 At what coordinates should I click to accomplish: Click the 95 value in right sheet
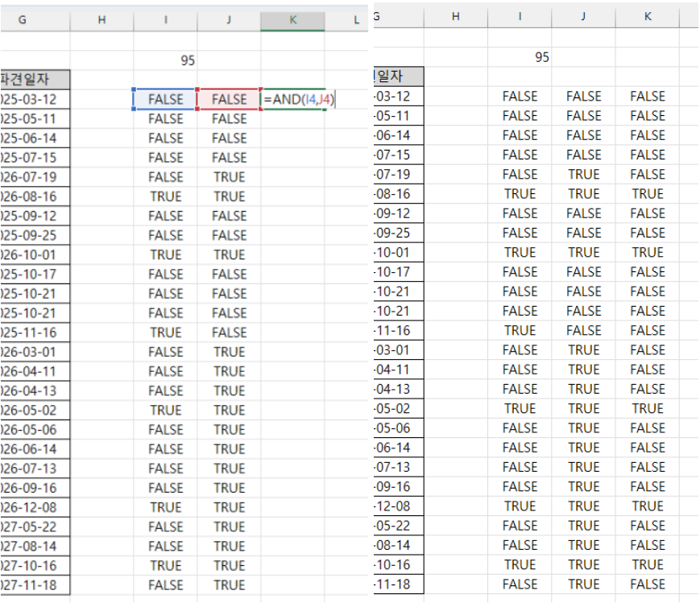[x=520, y=57]
